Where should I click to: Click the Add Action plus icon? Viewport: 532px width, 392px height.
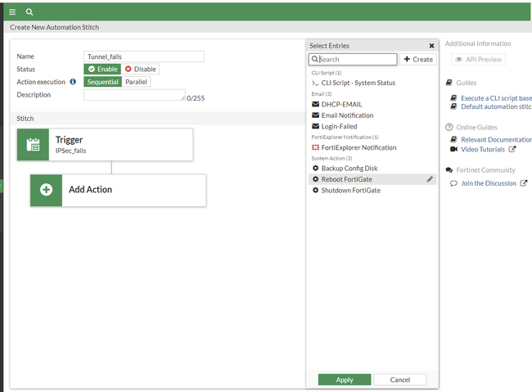(46, 190)
